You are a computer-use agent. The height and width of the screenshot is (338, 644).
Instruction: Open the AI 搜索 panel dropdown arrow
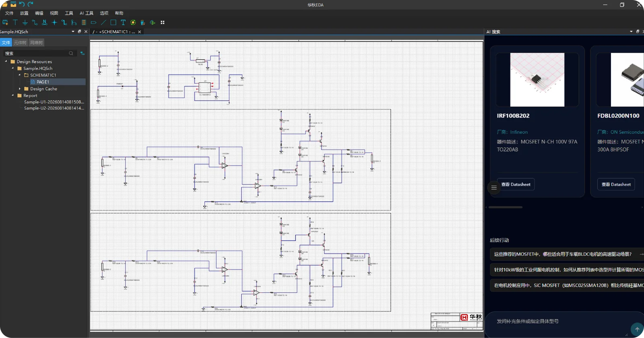tap(631, 31)
